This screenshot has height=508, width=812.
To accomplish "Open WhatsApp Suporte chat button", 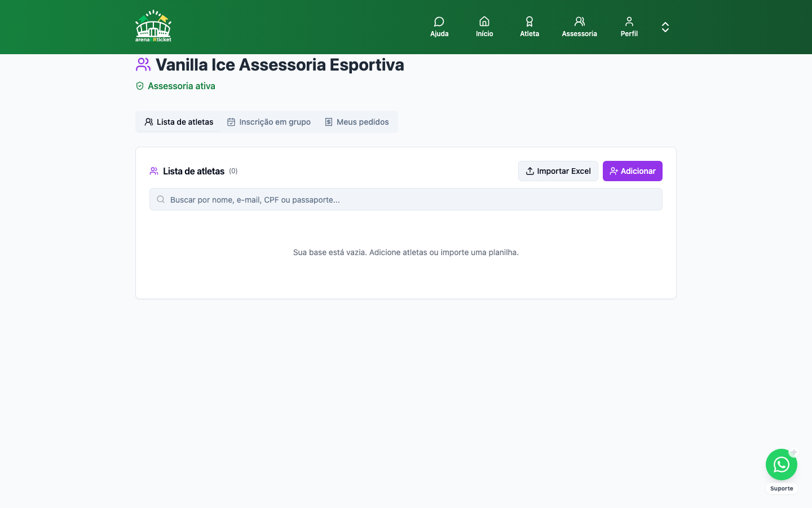I will click(782, 465).
